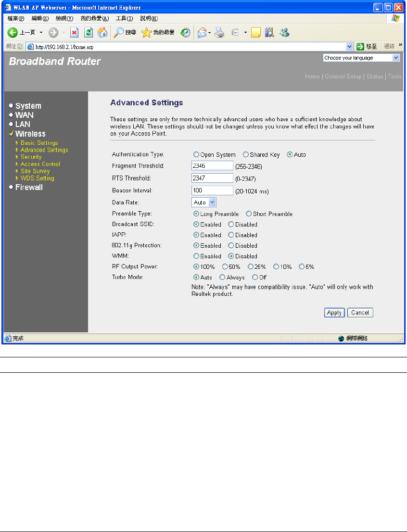Screen dimensions: 407x532
Task: Expand the Links toolbar chevron
Action: pyautogui.click(x=401, y=45)
